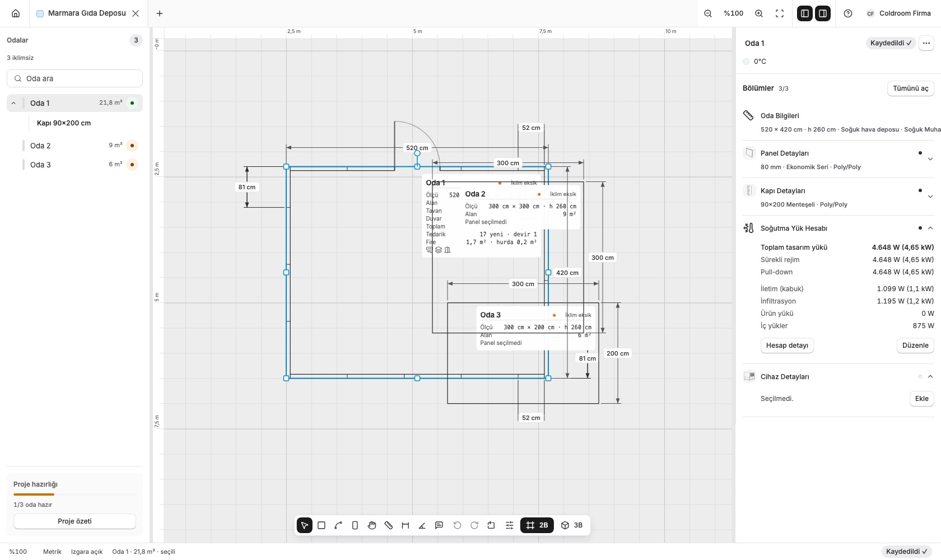941x560 pixels.
Task: Click the 420 cm dimension label
Action: click(567, 273)
